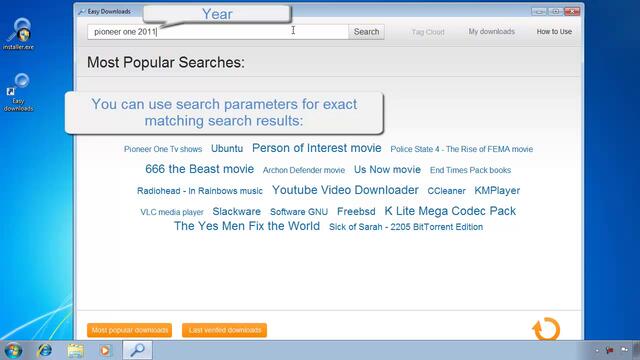Click Show desktop strip at taskbar end
640x360 pixels.
636,350
